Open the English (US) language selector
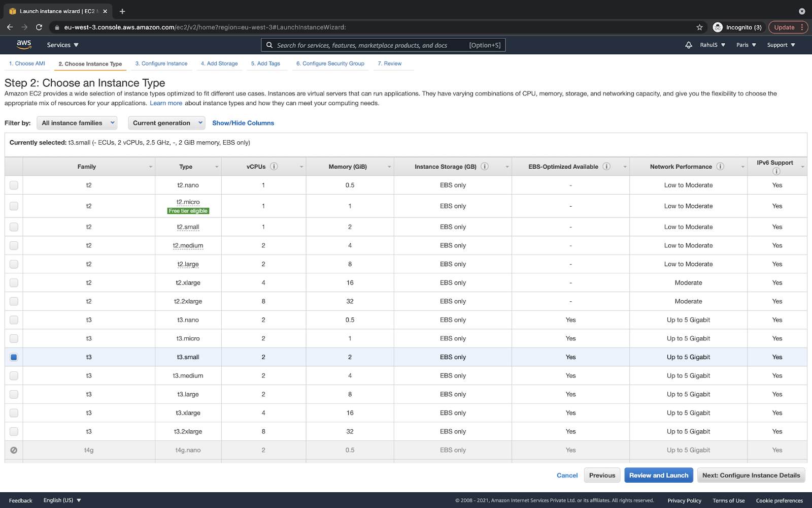This screenshot has height=508, width=812. [62, 500]
